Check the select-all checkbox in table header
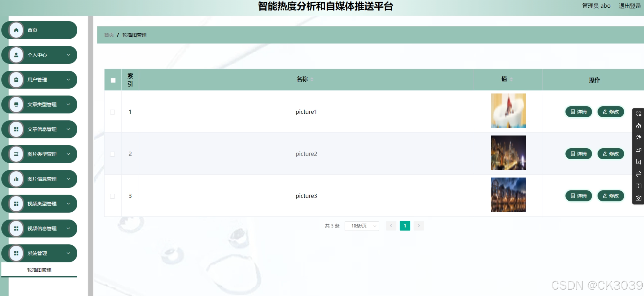Image resolution: width=644 pixels, height=296 pixels. (113, 80)
